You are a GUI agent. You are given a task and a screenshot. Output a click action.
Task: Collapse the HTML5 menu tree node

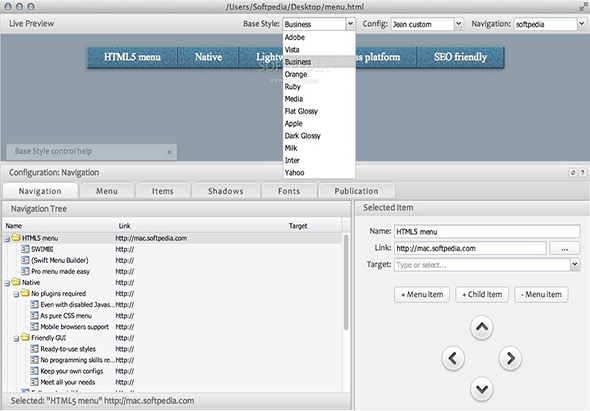click(x=7, y=239)
